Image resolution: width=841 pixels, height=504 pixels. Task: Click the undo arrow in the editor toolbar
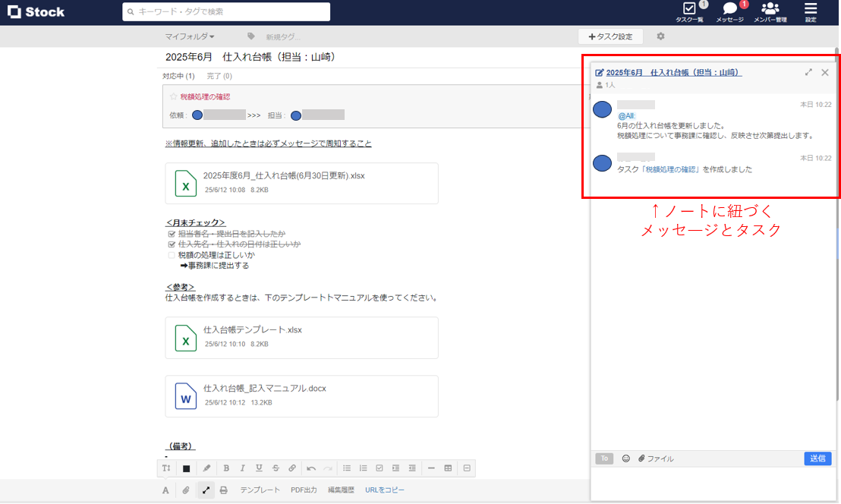click(x=310, y=468)
